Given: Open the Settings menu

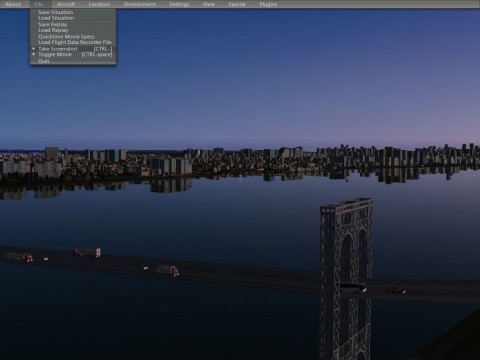Looking at the screenshot, I should click(x=179, y=4).
